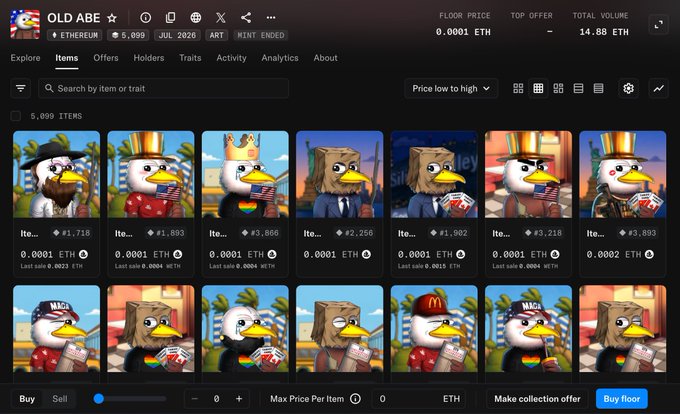Open display settings gear
680x414 pixels.
pyautogui.click(x=628, y=88)
